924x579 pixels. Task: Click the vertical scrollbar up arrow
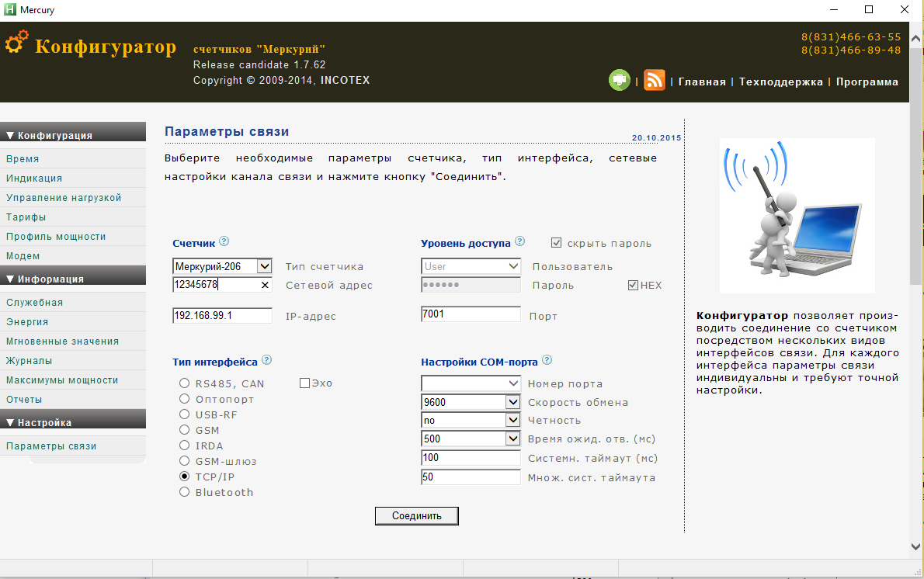[915, 39]
